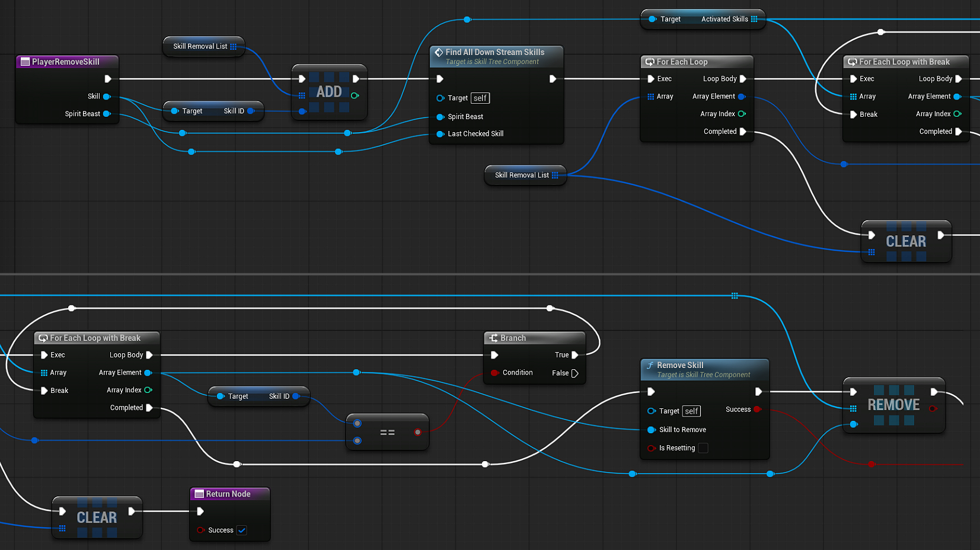Image resolution: width=980 pixels, height=550 pixels.
Task: Click Branch False exec pin
Action: pyautogui.click(x=574, y=373)
